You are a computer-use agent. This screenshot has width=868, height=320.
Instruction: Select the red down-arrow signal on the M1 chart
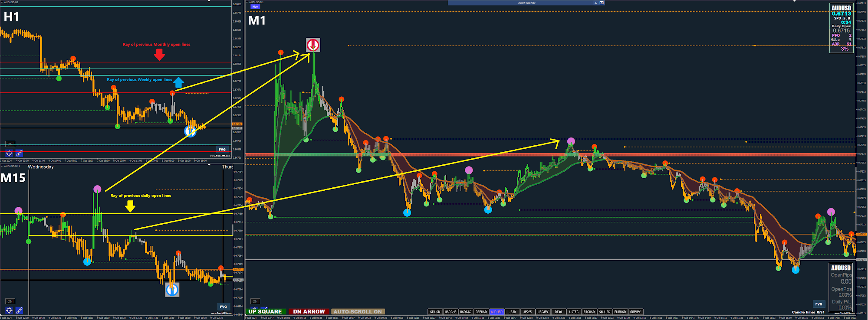pyautogui.click(x=313, y=45)
